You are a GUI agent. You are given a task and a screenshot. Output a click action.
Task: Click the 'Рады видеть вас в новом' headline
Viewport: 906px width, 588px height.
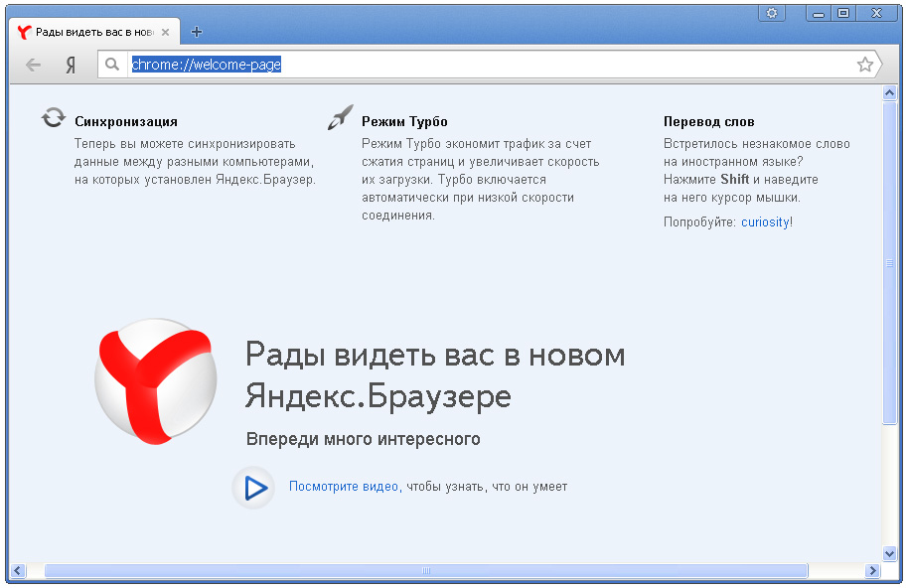[435, 355]
